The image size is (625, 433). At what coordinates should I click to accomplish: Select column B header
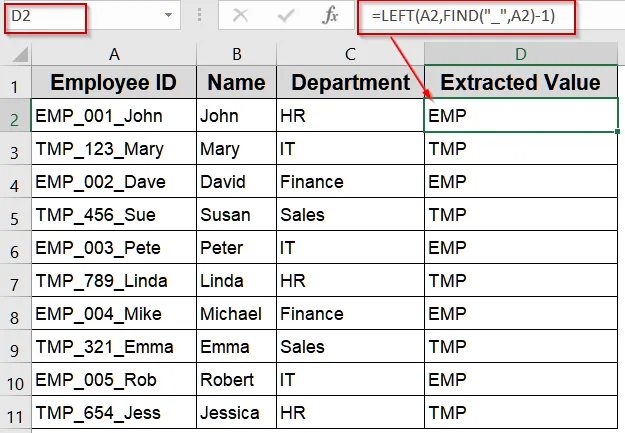[x=237, y=54]
